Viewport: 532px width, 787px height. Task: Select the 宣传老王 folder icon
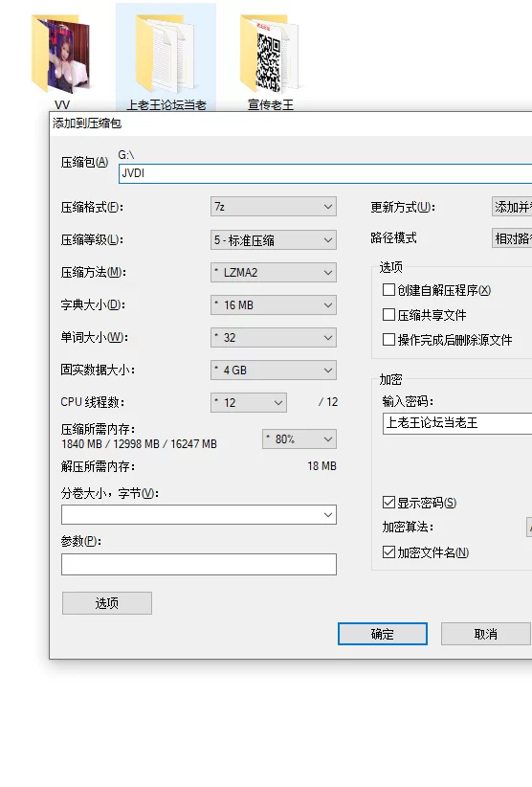tap(270, 54)
